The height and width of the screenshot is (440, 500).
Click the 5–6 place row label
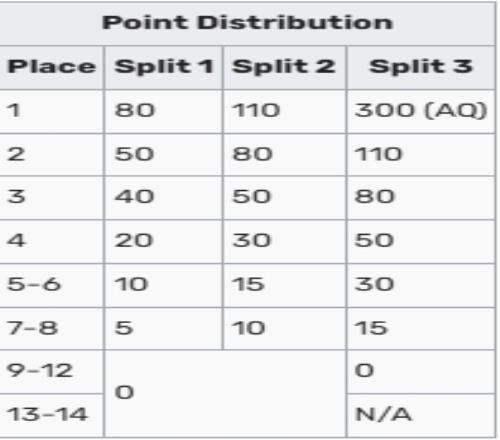click(x=34, y=284)
